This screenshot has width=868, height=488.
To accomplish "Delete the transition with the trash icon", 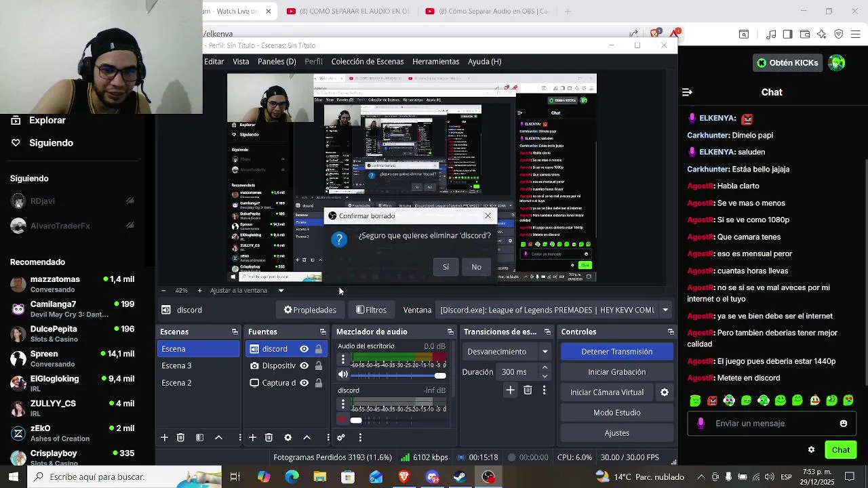I will 528,390.
